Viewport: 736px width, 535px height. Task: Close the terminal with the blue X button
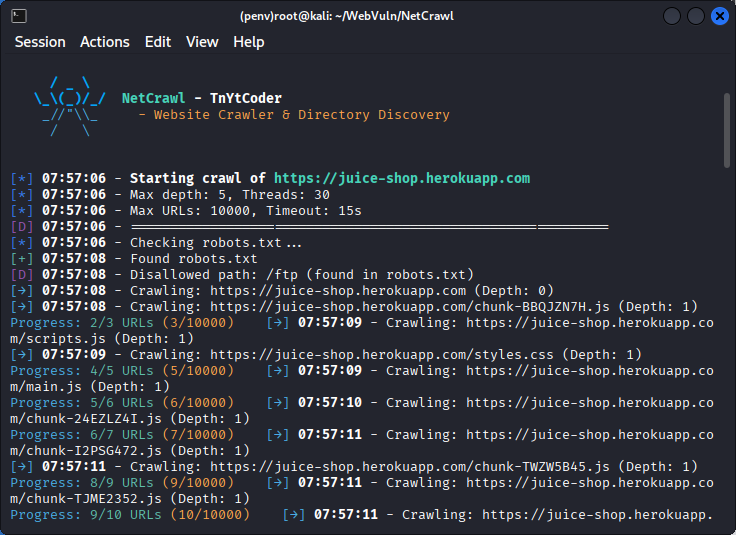(x=720, y=16)
